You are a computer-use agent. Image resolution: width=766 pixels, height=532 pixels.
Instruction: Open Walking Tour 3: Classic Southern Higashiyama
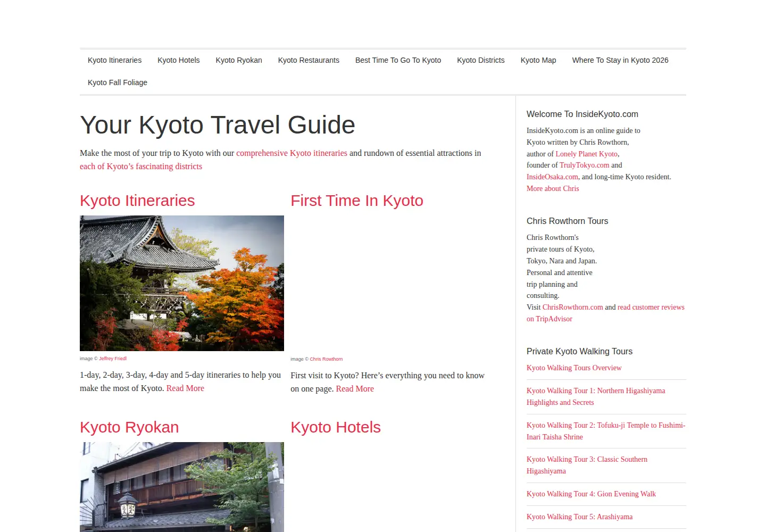point(587,465)
